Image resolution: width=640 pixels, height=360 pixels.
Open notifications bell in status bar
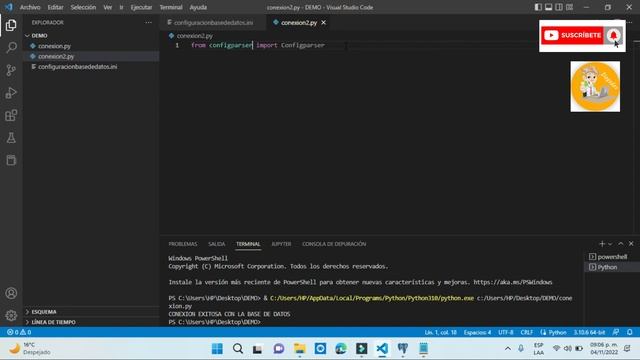point(630,332)
